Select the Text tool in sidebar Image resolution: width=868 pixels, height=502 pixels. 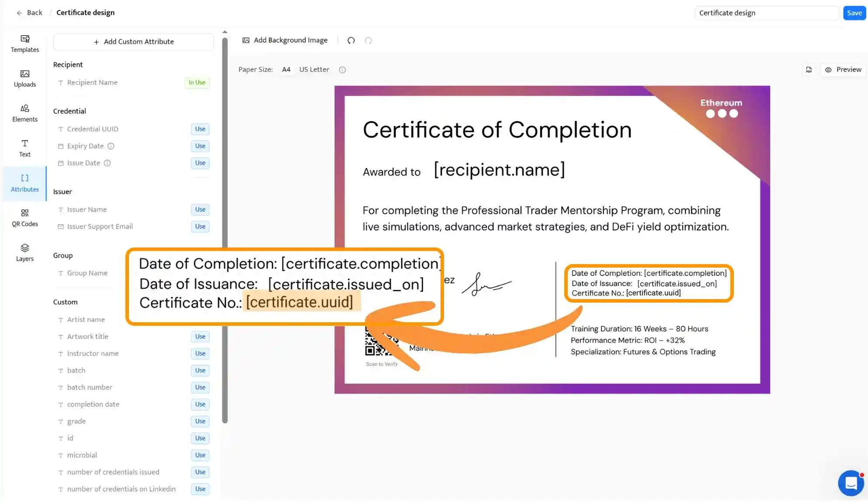point(24,148)
